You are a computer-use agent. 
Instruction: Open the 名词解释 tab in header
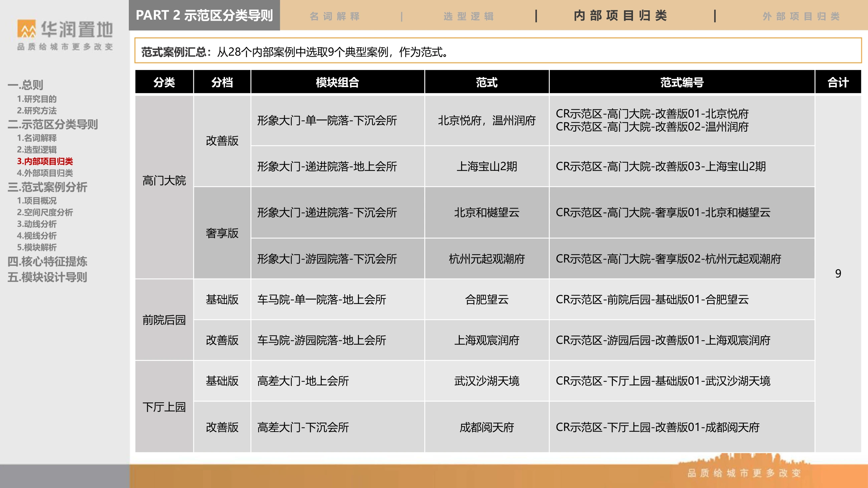coord(335,16)
